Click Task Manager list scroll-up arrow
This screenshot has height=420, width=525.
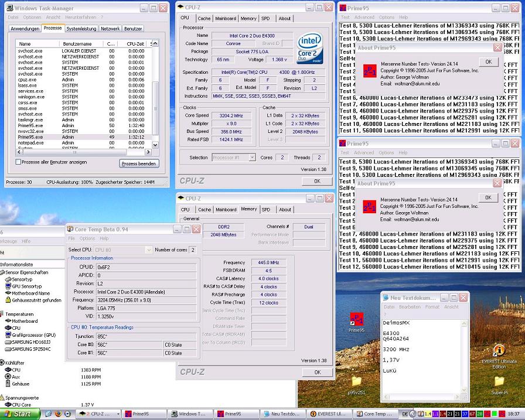(x=155, y=43)
